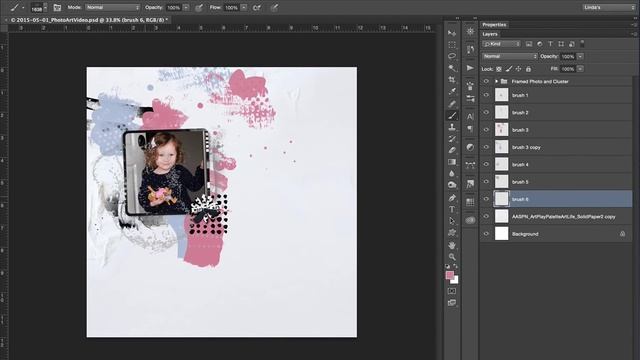Open the brush Flow dropdown arrow
This screenshot has height=360, width=640.
(244, 8)
